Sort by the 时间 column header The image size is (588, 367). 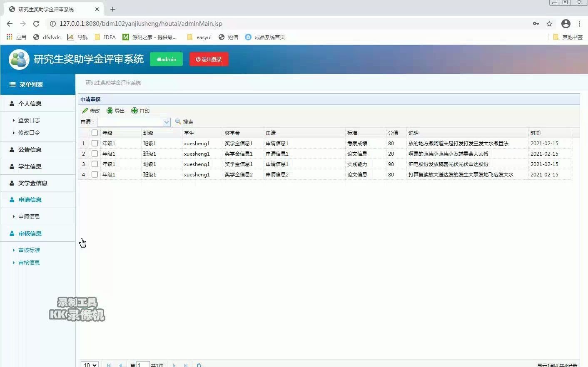point(550,133)
